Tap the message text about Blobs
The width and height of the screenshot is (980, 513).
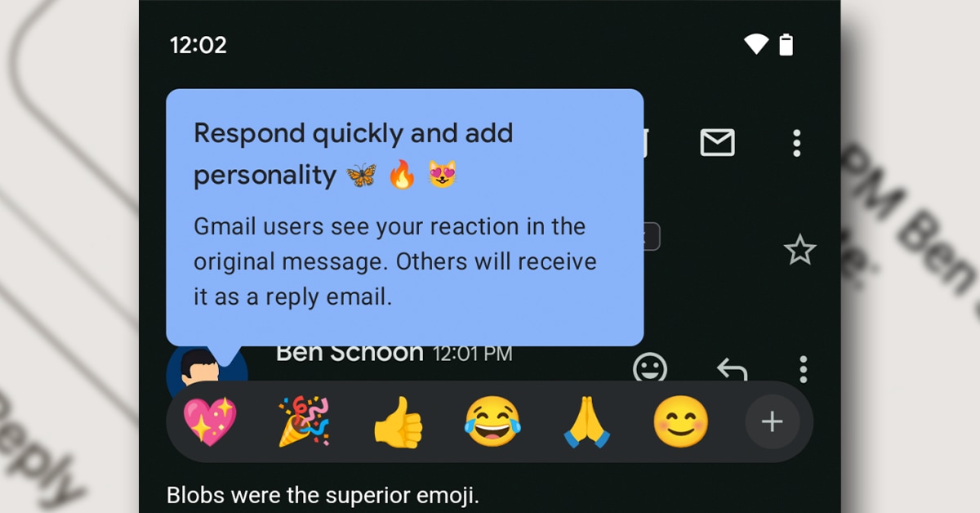coord(333,495)
